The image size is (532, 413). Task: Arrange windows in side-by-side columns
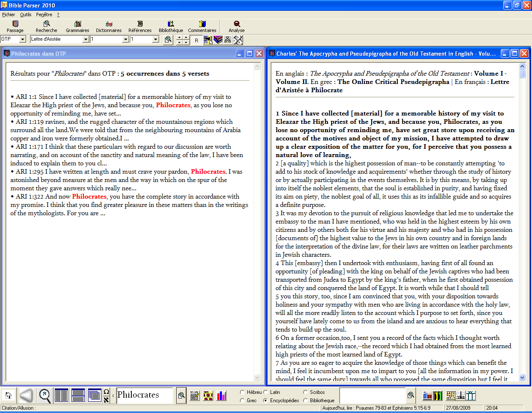pyautogui.click(x=62, y=395)
